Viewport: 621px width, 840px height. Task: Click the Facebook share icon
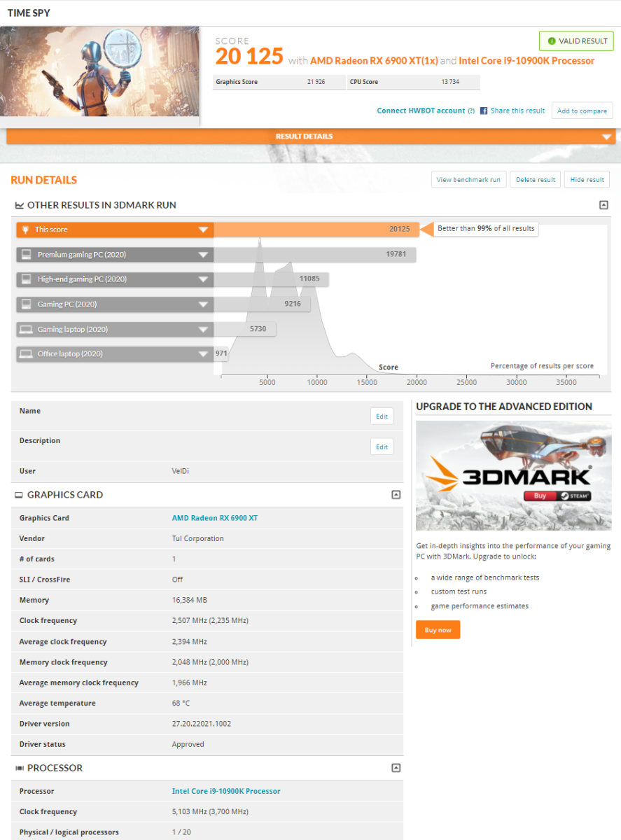click(x=483, y=111)
